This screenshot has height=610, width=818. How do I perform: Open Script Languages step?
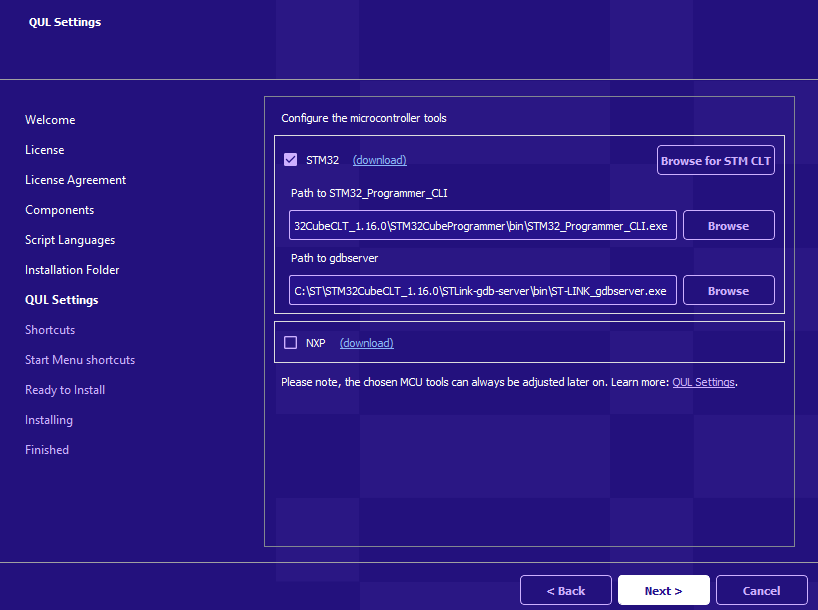pos(70,240)
